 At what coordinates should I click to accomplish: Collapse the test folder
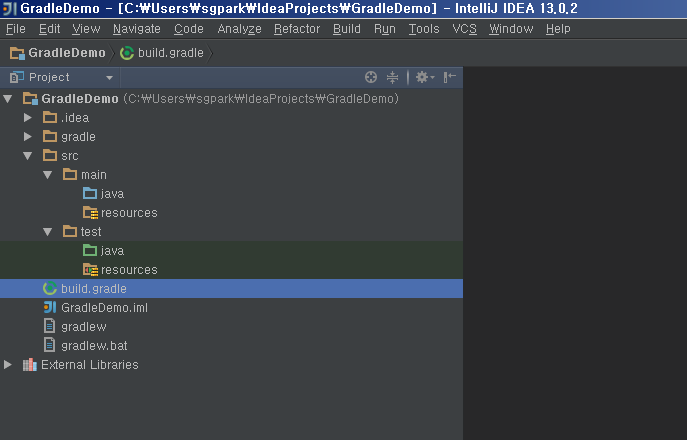click(47, 231)
